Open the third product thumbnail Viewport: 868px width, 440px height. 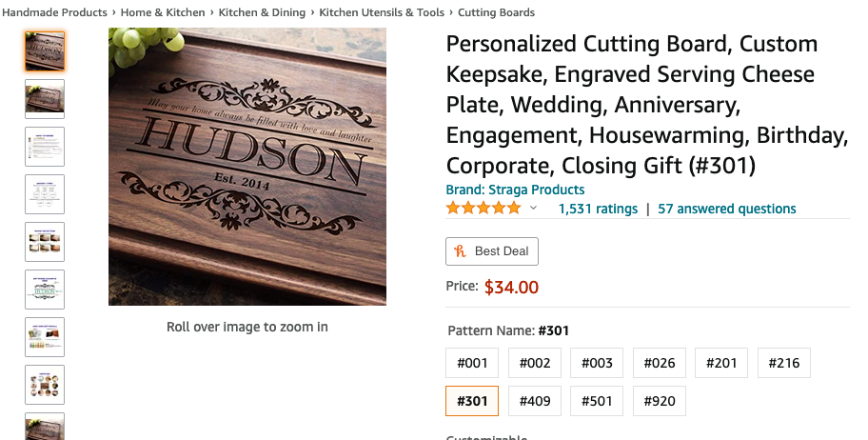coord(45,147)
